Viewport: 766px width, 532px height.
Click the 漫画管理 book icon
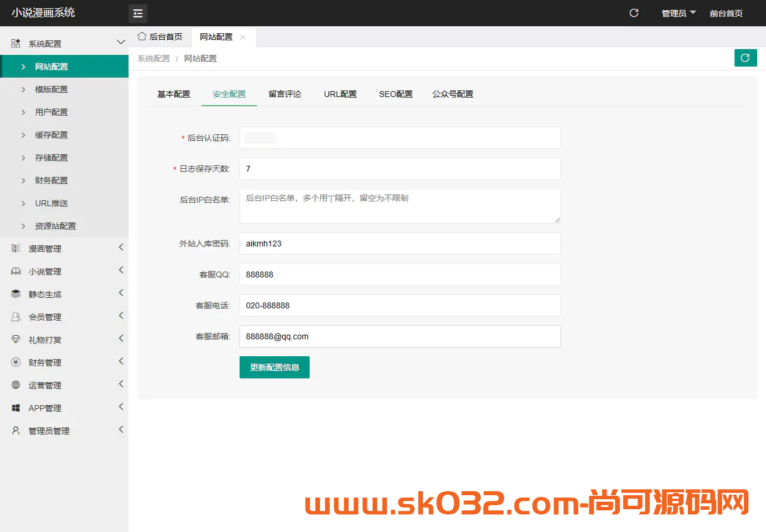tap(16, 248)
